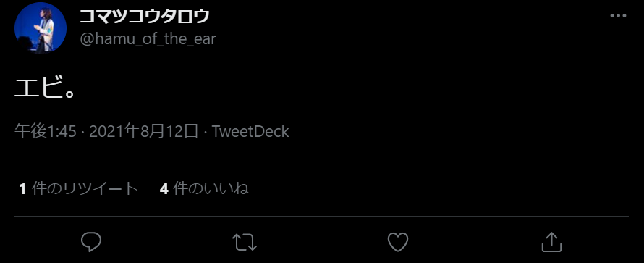This screenshot has height=263, width=644.
Task: Click the display name コマツコウタロウ
Action: point(144,17)
